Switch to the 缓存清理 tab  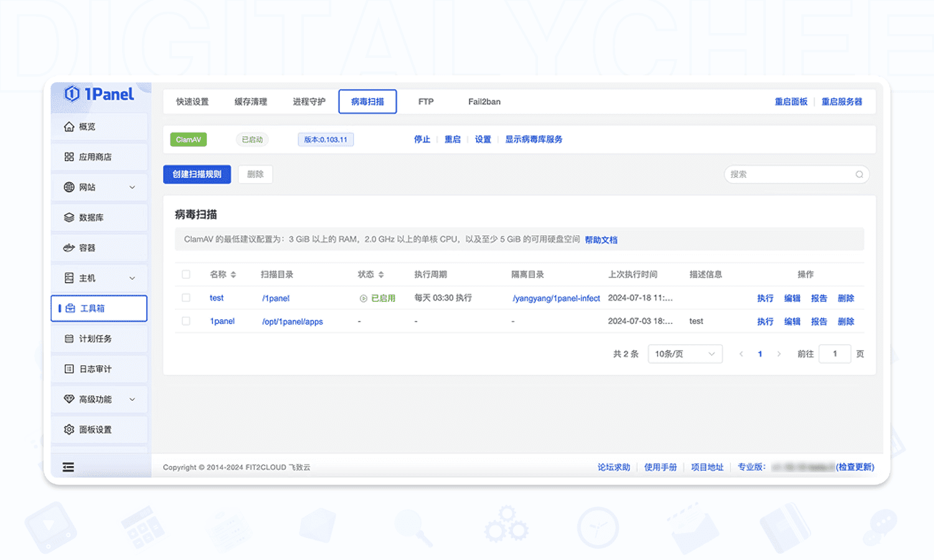250,102
